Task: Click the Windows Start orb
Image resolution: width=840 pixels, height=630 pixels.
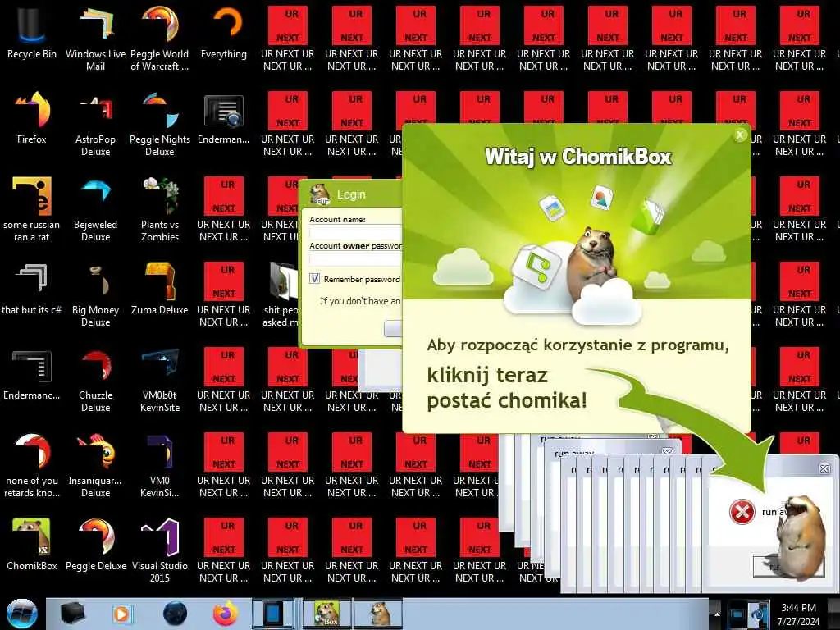Action: (x=22, y=614)
